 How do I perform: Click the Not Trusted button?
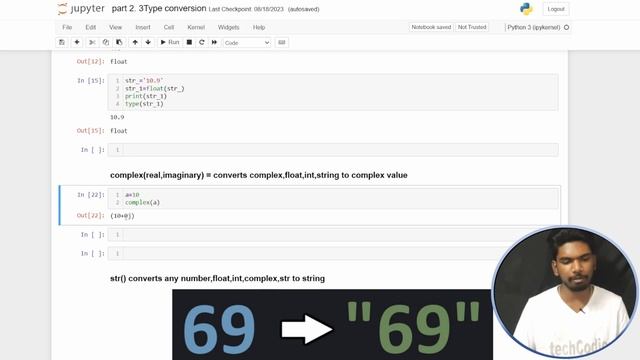[472, 27]
